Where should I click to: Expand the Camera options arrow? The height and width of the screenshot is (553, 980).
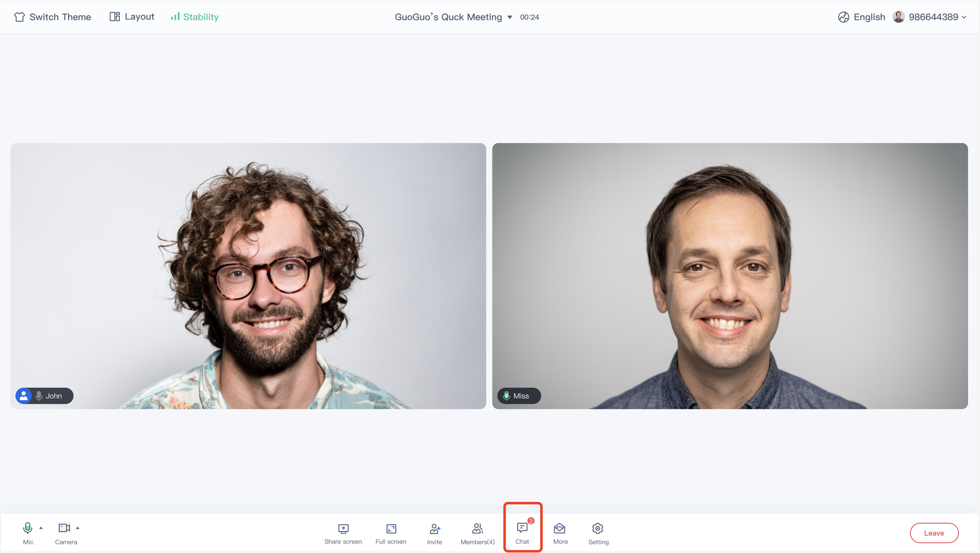pyautogui.click(x=77, y=528)
